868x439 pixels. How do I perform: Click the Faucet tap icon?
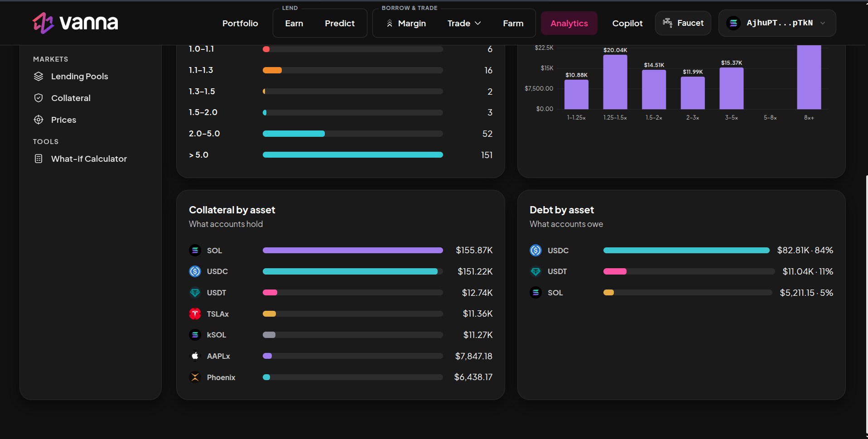pyautogui.click(x=667, y=23)
